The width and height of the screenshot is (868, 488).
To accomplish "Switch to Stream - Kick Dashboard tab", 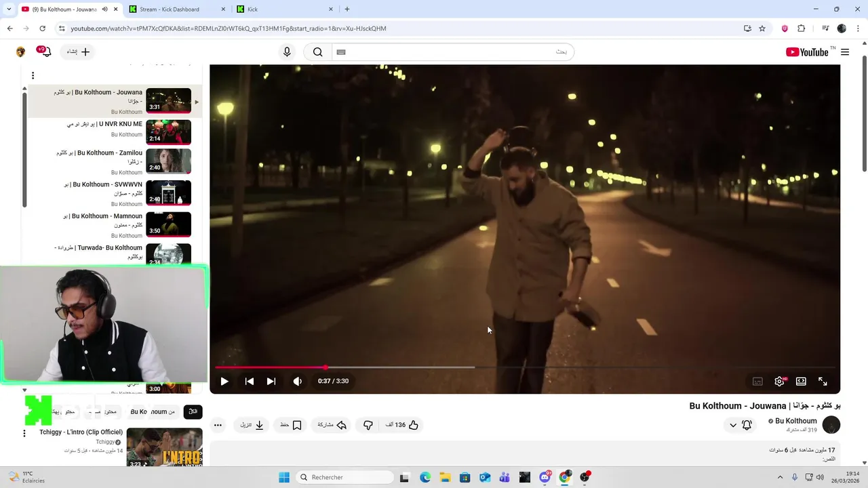I will click(x=176, y=9).
